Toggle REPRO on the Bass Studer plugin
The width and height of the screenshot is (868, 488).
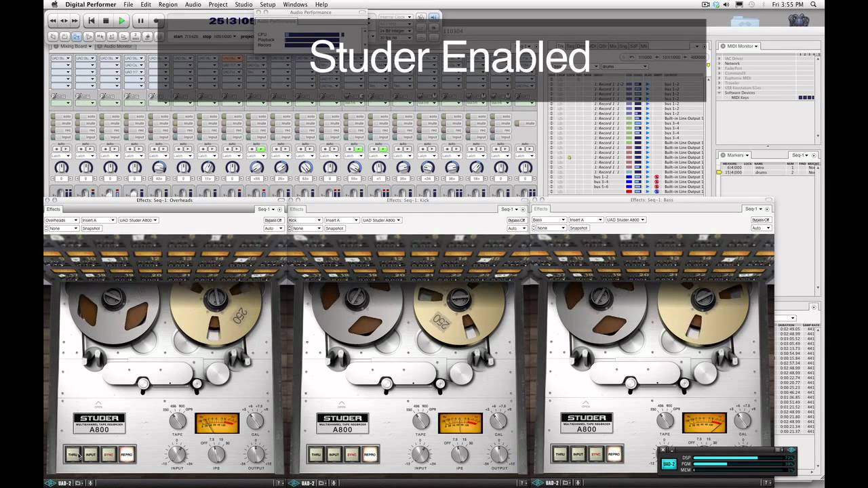[614, 455]
